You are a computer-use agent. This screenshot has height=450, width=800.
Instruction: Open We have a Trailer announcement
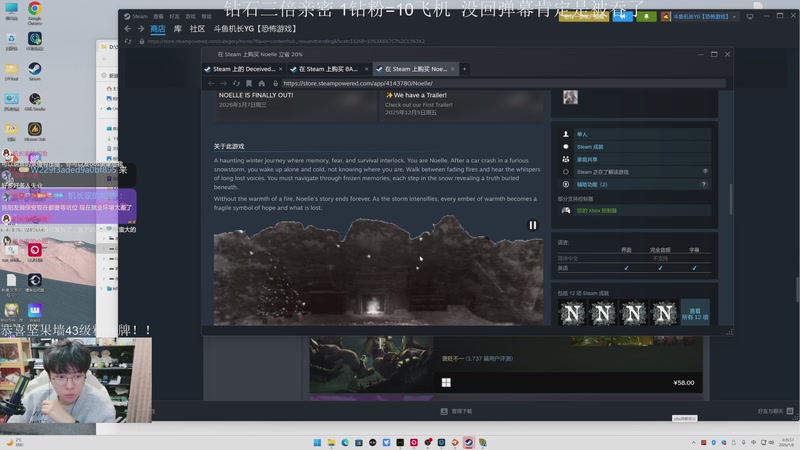coord(462,106)
